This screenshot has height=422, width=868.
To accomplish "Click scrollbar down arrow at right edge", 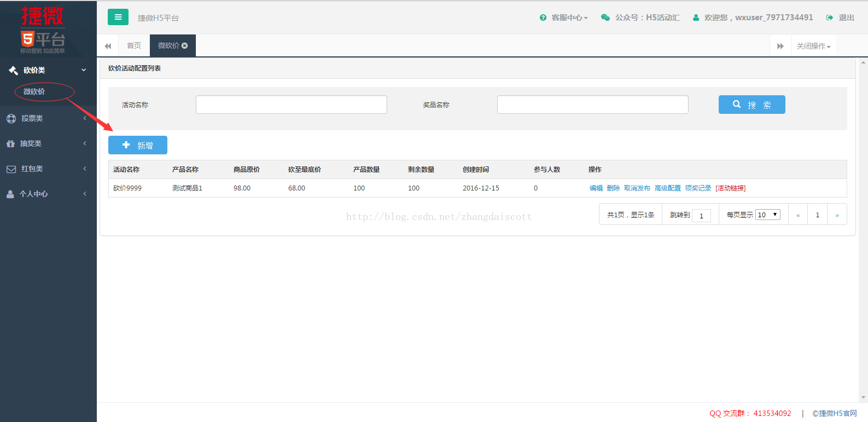I will [863, 398].
